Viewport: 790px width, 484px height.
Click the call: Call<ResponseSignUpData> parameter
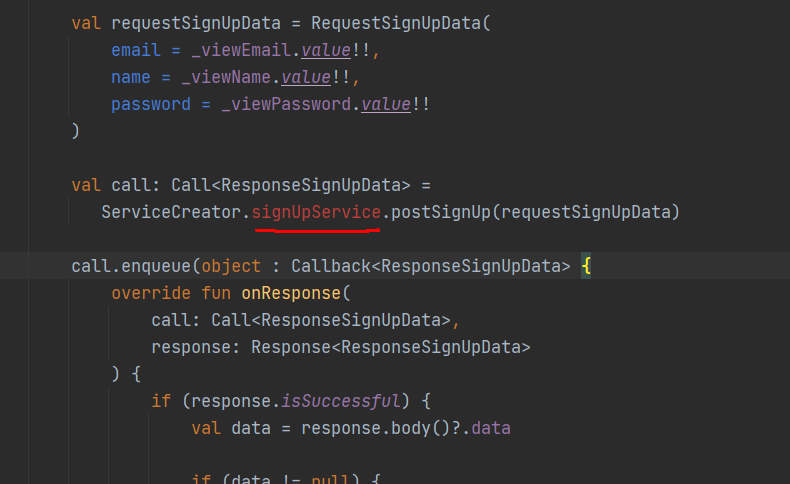[x=301, y=320]
